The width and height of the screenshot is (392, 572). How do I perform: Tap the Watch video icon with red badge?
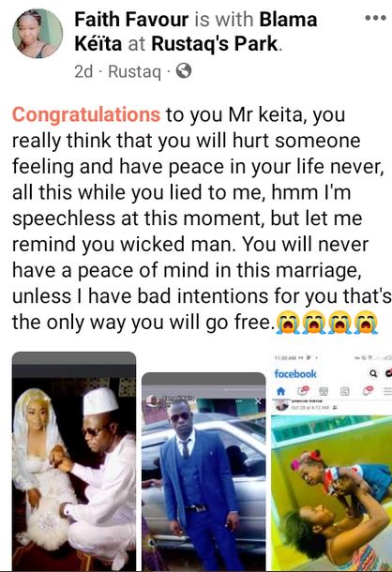[303, 391]
